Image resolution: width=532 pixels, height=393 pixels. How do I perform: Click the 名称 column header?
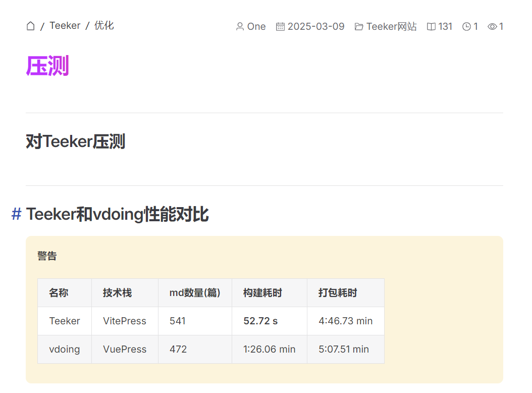pos(65,293)
